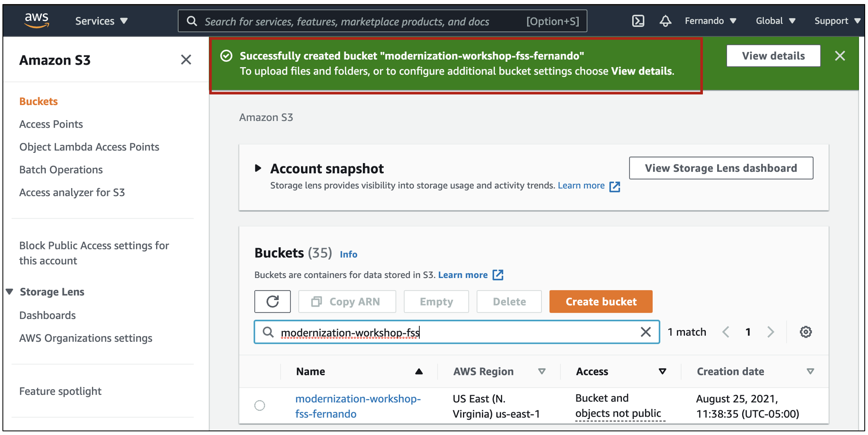Click the AWS logo home icon
The height and width of the screenshot is (435, 868).
tap(36, 20)
